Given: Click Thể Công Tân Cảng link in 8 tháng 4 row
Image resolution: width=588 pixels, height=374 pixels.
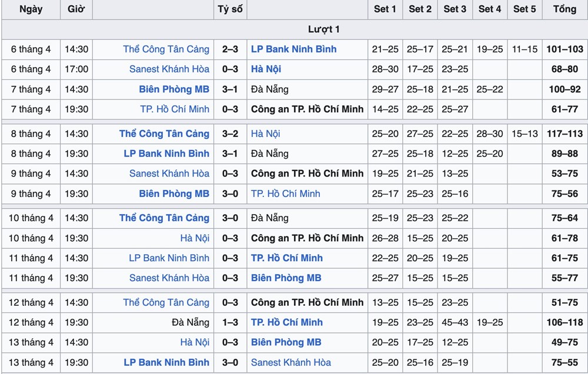Looking at the screenshot, I should 164,134.
